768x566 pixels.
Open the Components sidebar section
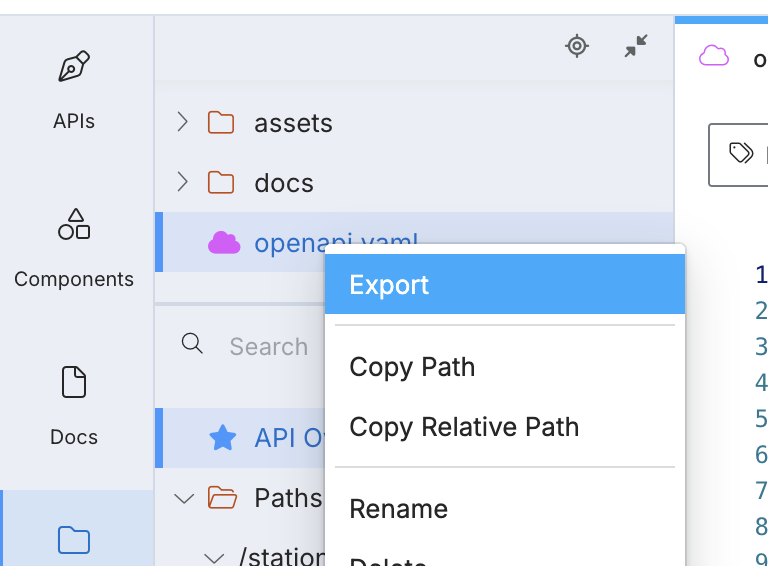[x=74, y=225]
